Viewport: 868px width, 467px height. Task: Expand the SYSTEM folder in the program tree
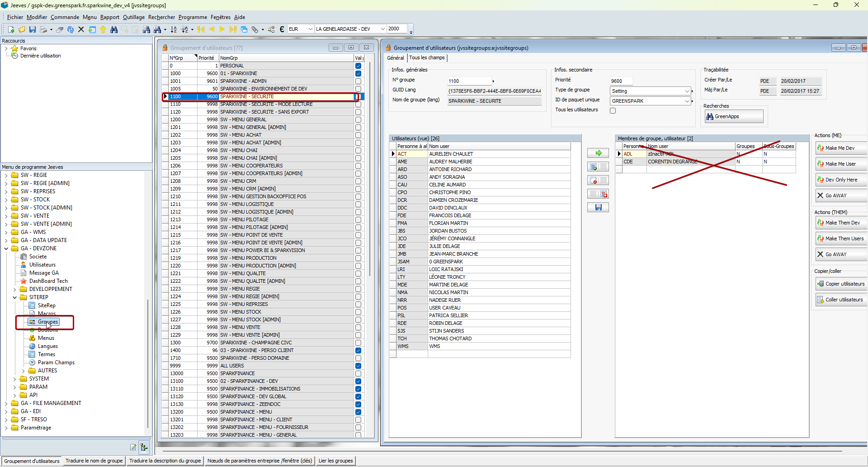(14, 379)
